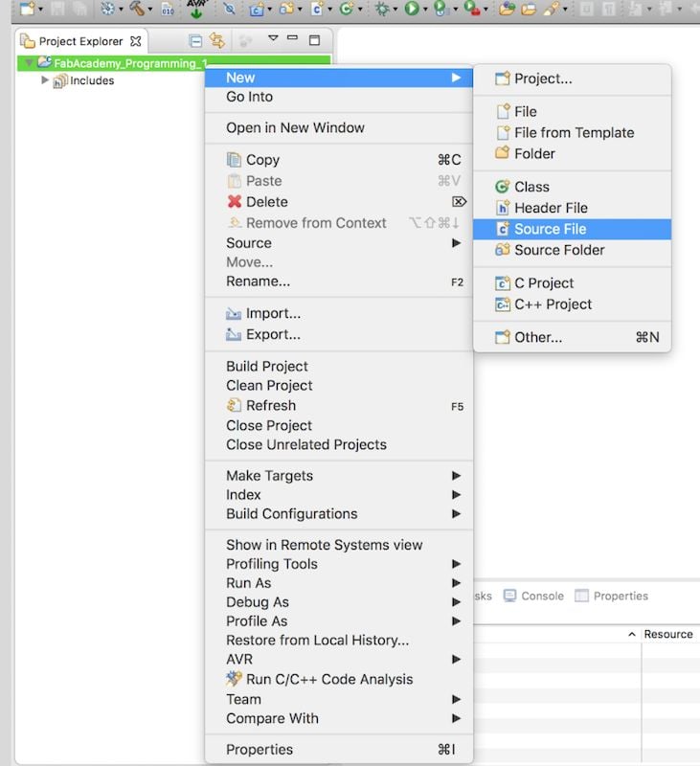Collapse the FabAcademy_Programming_1 project tree
This screenshot has width=700, height=766.
click(x=29, y=62)
